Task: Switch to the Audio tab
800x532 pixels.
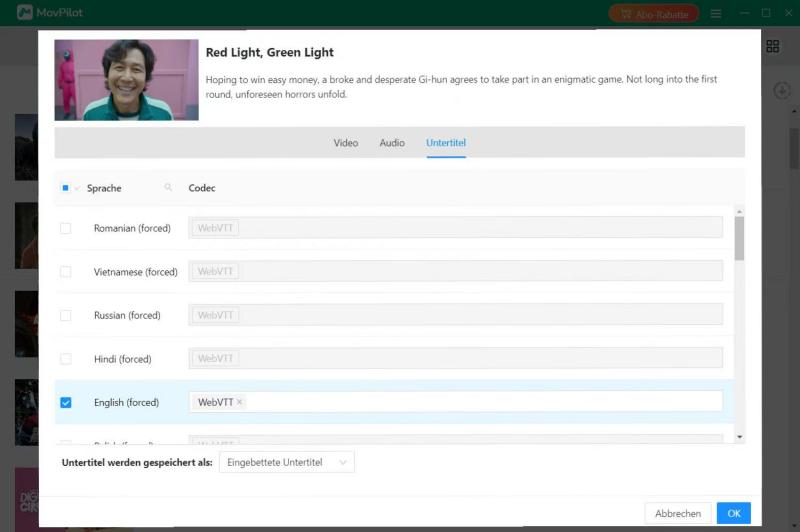Action: click(392, 143)
